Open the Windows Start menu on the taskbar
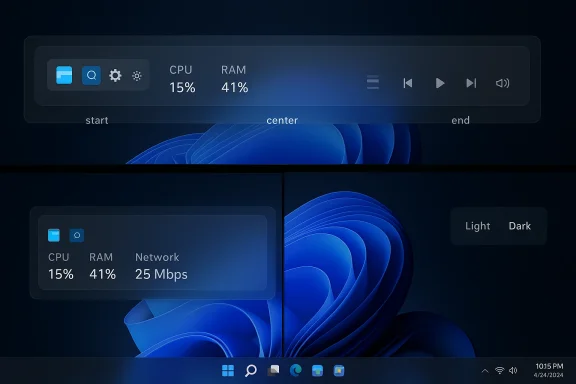Image resolution: width=576 pixels, height=384 pixels. pos(228,370)
